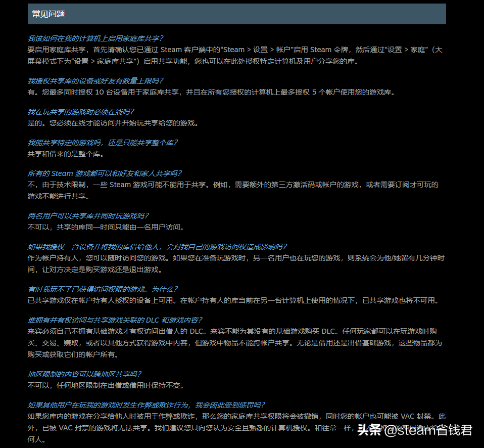Select question about lending library affecting 游戏访问权
Image resolution: width=484 pixels, height=448 pixels.
tap(157, 247)
